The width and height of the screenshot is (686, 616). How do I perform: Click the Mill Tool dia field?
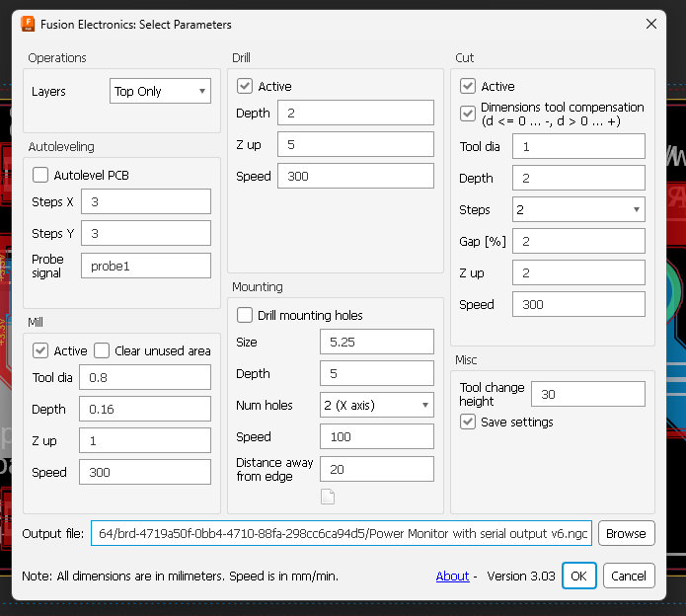coord(145,377)
